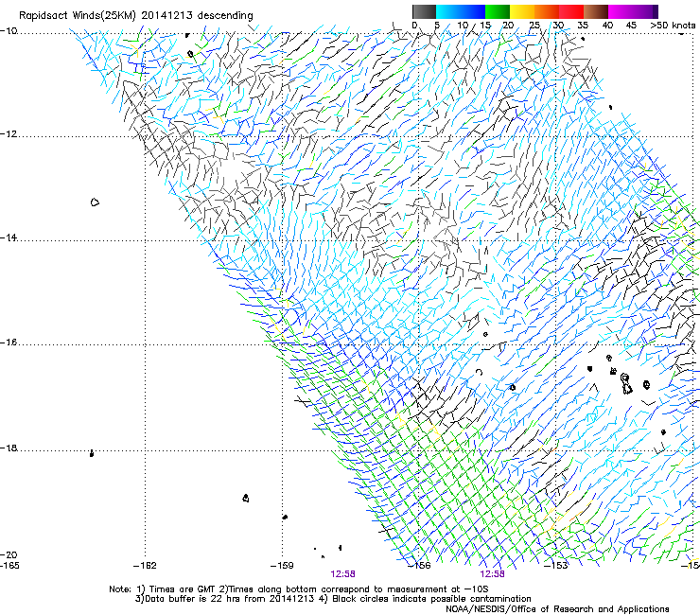700x615 pixels.
Task: Click the '-20' latitude axis label
Action: tap(9, 554)
